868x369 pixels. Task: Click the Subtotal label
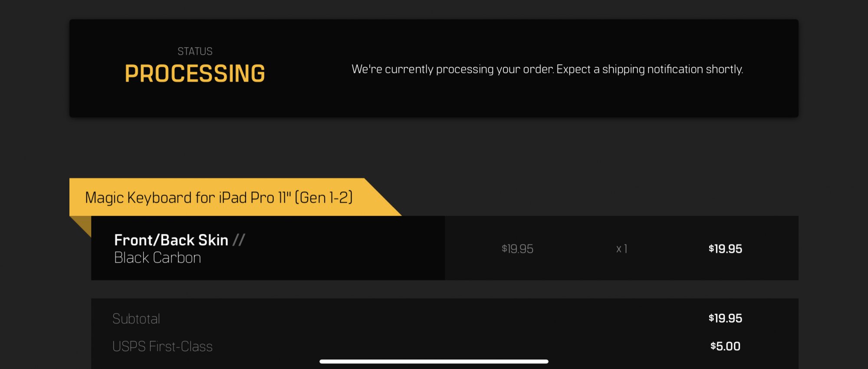pos(136,319)
